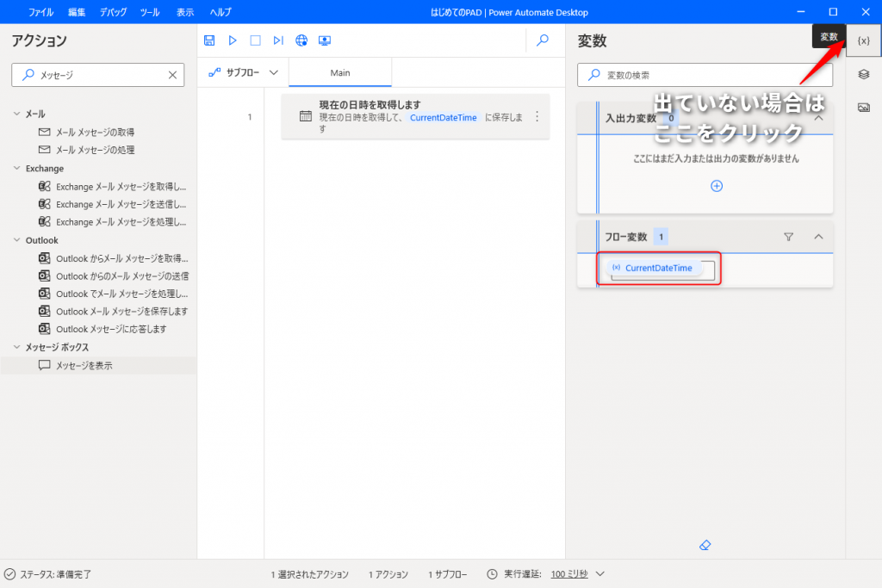Select メール メッセージの取得 action

95,132
